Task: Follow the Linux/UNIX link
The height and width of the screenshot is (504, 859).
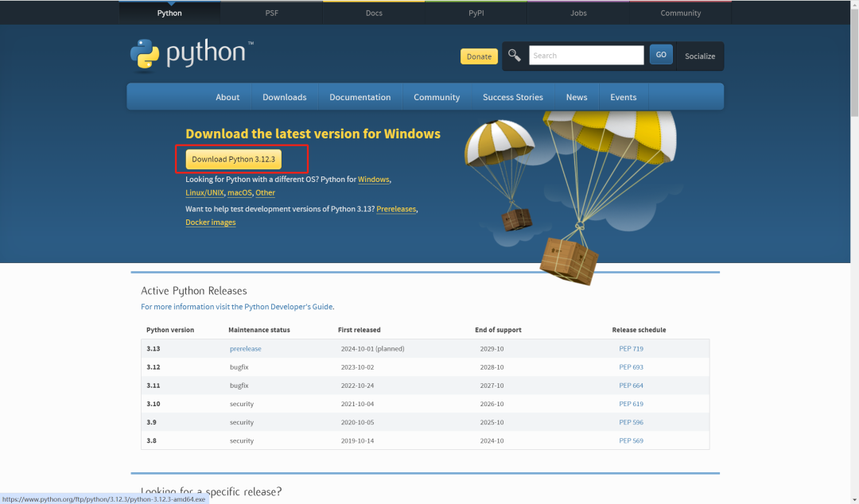Action: tap(204, 193)
